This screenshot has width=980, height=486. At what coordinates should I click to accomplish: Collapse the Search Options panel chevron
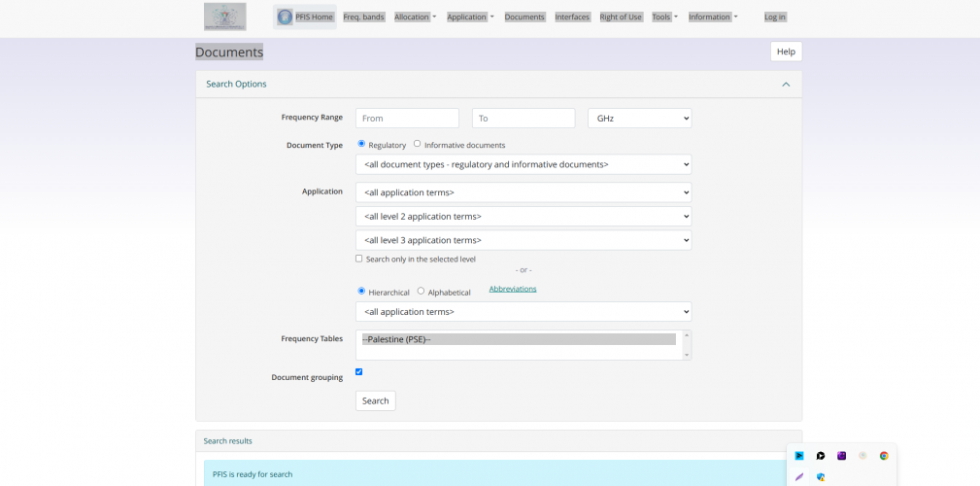click(786, 85)
